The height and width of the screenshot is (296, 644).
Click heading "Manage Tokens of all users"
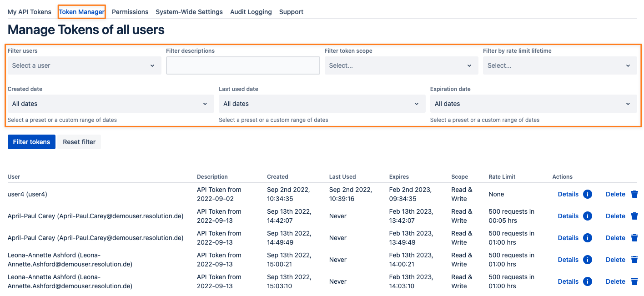click(86, 30)
